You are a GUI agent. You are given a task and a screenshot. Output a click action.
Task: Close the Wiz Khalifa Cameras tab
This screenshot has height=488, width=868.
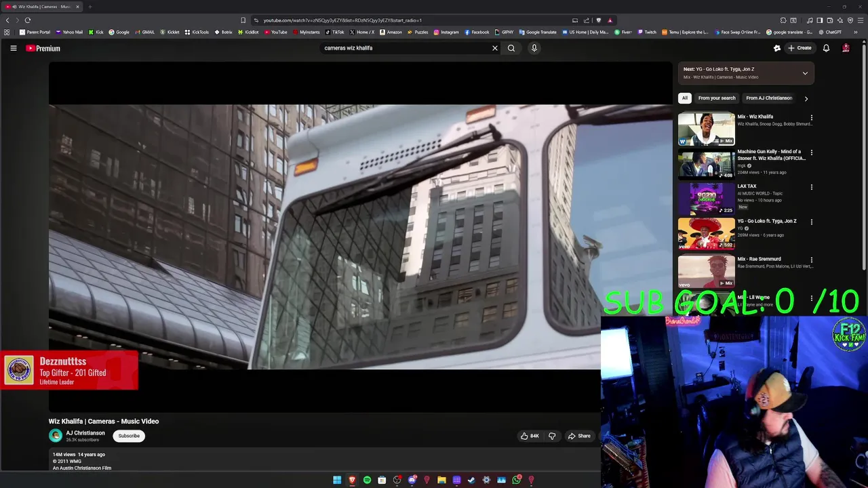[x=77, y=7]
